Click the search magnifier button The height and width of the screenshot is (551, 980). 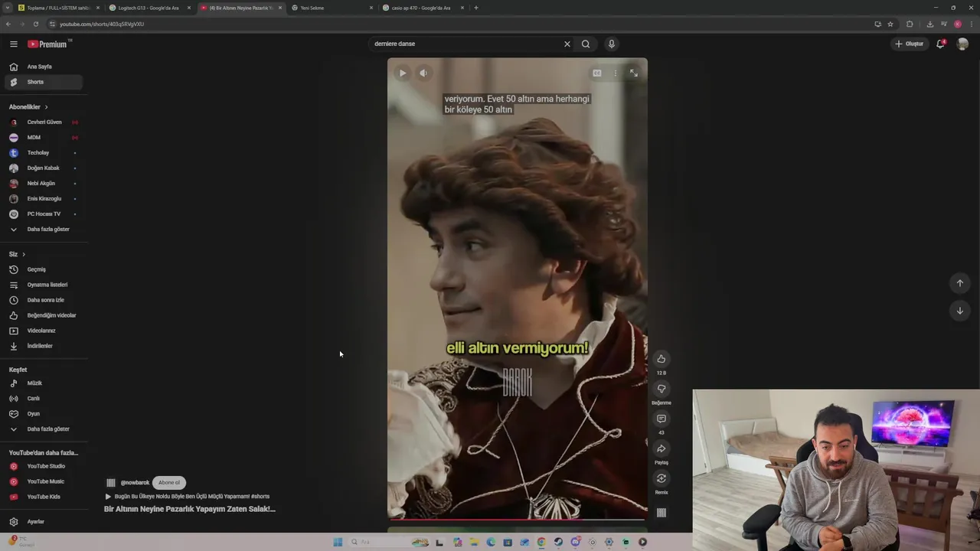(586, 44)
